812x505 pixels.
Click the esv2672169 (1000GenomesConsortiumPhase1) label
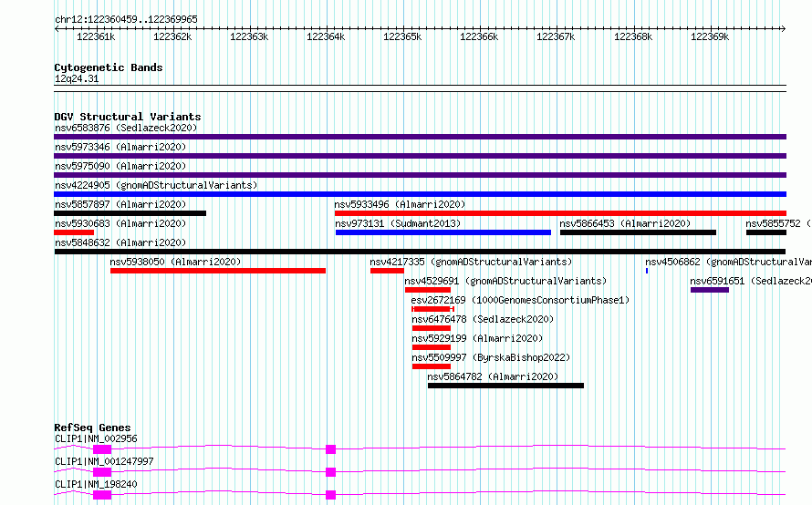tap(520, 300)
